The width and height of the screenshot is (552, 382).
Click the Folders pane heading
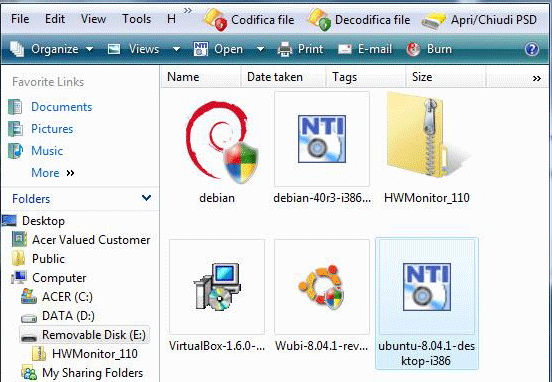coord(31,199)
